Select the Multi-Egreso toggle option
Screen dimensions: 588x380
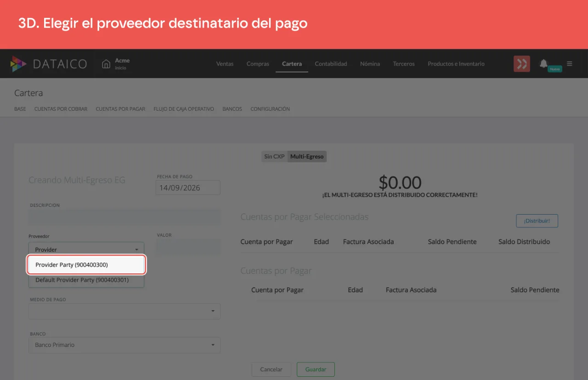pos(307,157)
